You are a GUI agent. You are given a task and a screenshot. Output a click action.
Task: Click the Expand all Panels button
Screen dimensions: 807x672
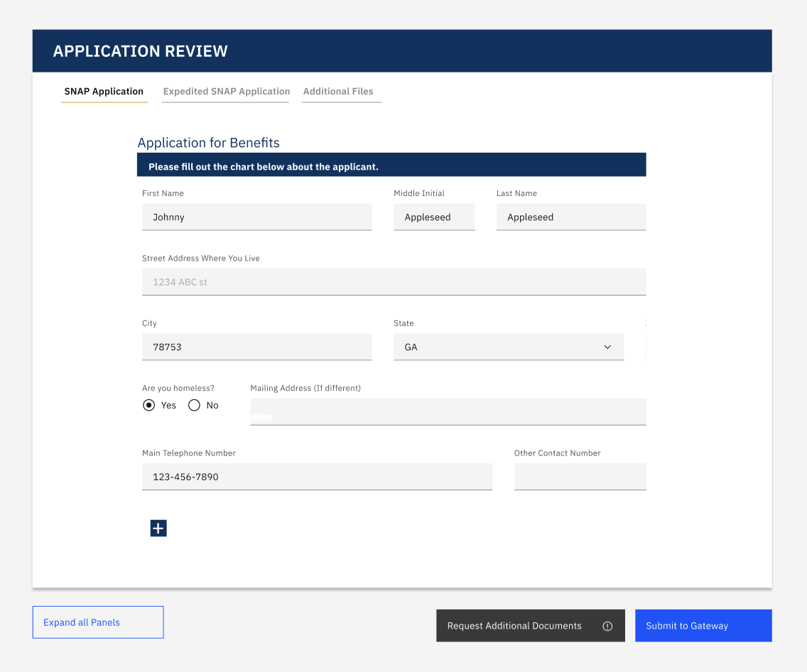[x=98, y=622]
